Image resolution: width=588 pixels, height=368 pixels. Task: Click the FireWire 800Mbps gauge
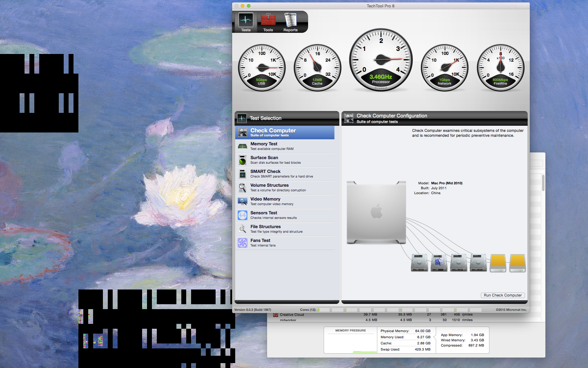click(x=500, y=68)
